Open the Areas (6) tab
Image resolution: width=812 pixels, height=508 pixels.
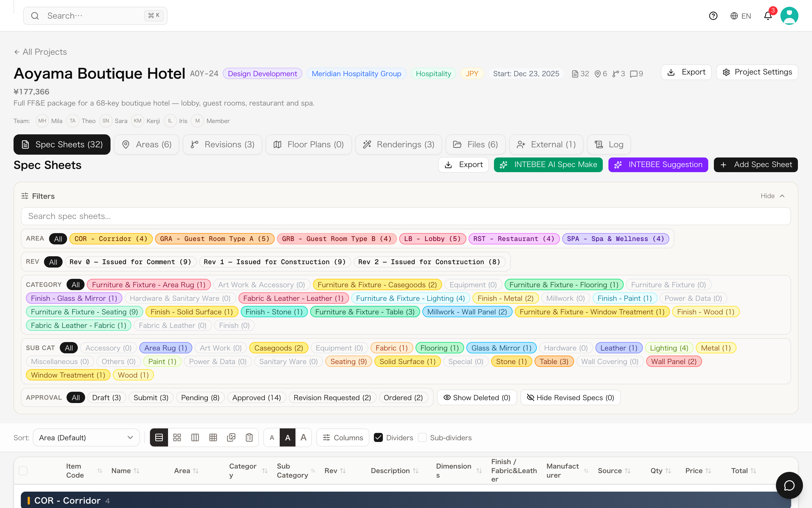tap(147, 144)
